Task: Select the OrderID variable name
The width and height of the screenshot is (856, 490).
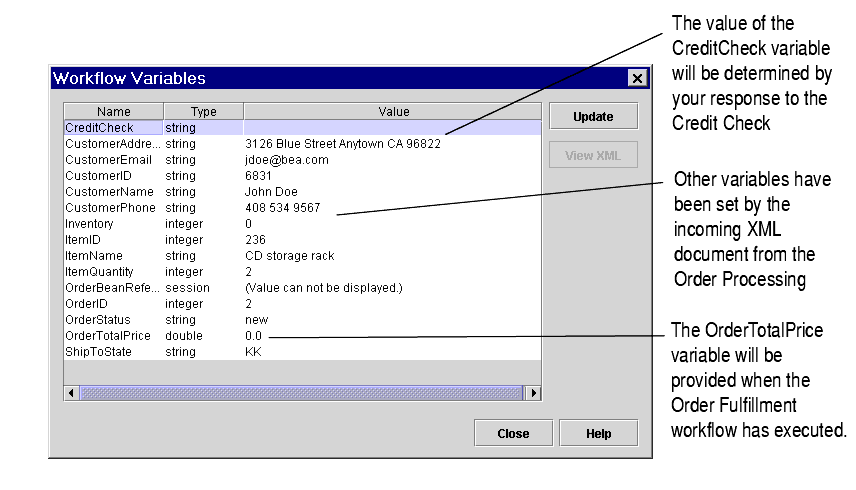Action: pos(86,303)
